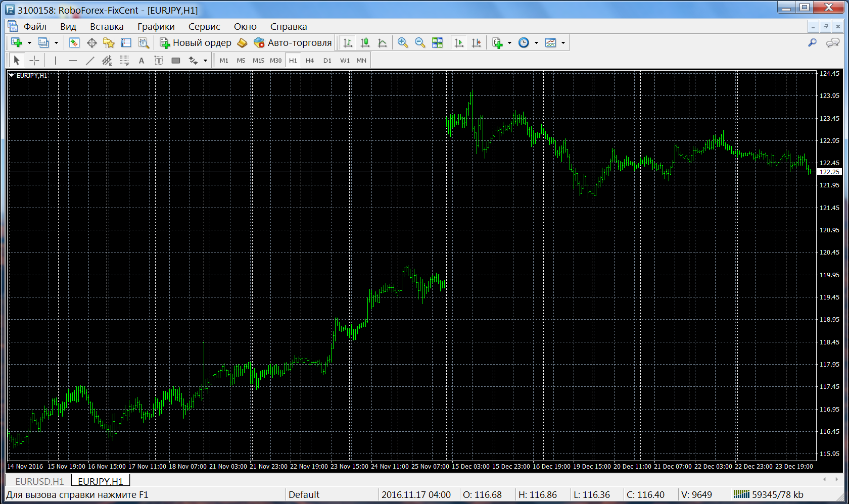Switch chart to Line Chart mode
Viewport: 849px width, 504px height.
click(x=383, y=43)
